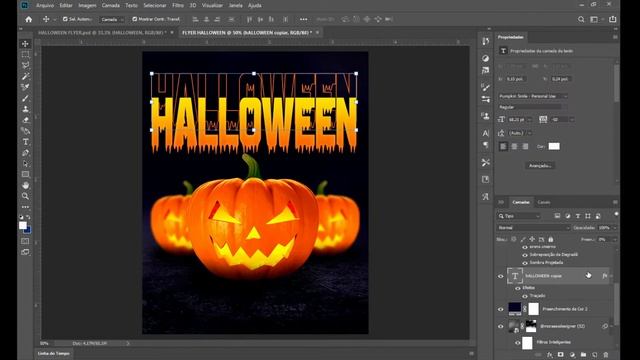Hide the Preenchimento de Cor 2 layer
Viewport: 640px width, 360px height.
[500, 309]
